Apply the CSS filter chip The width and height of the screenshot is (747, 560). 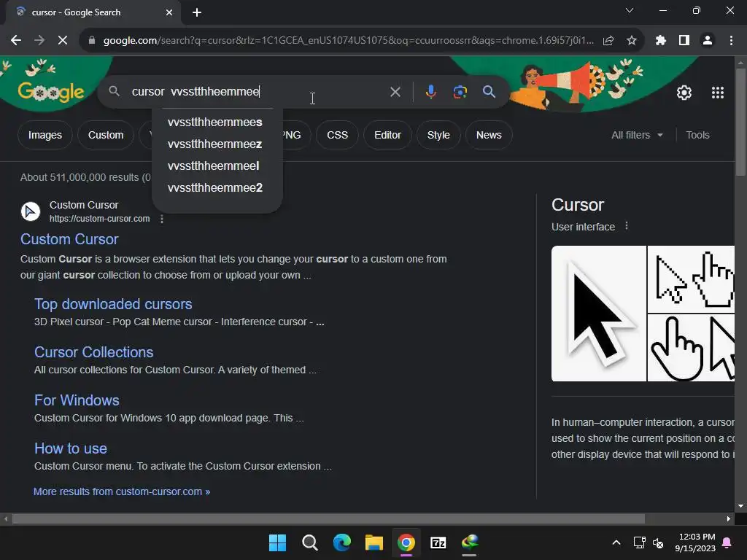pyautogui.click(x=337, y=135)
